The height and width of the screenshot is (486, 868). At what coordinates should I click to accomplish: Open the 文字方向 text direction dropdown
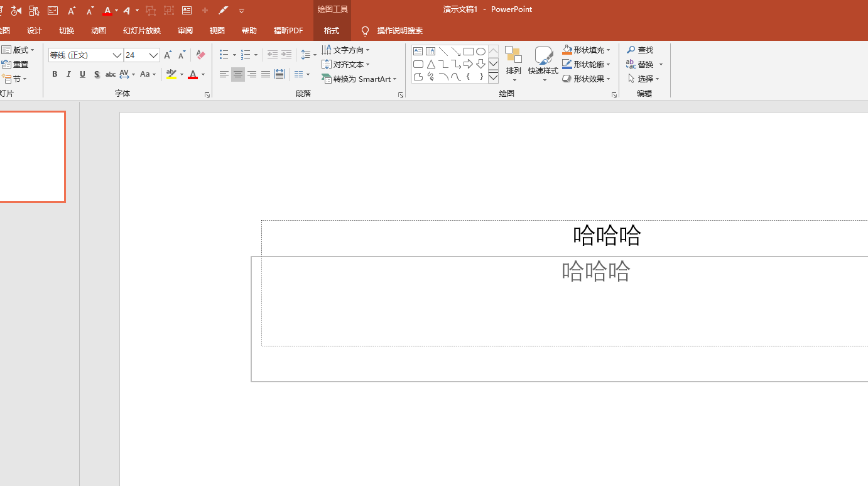tap(346, 50)
